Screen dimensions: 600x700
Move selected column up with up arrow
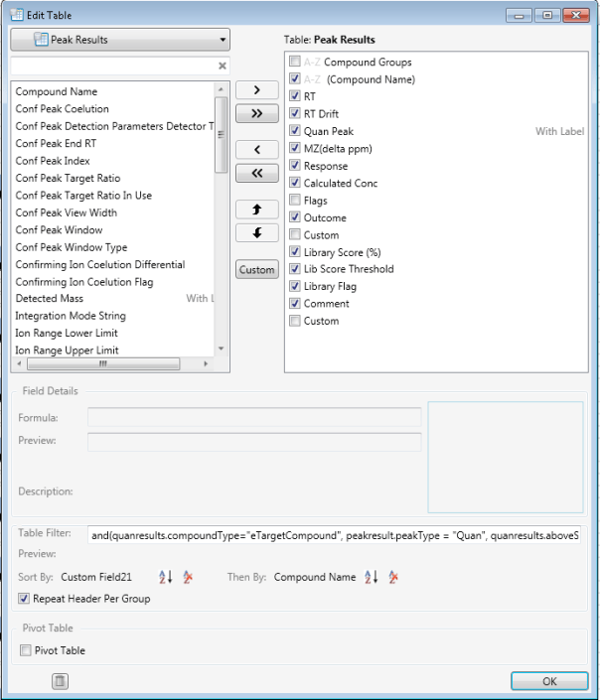[257, 209]
